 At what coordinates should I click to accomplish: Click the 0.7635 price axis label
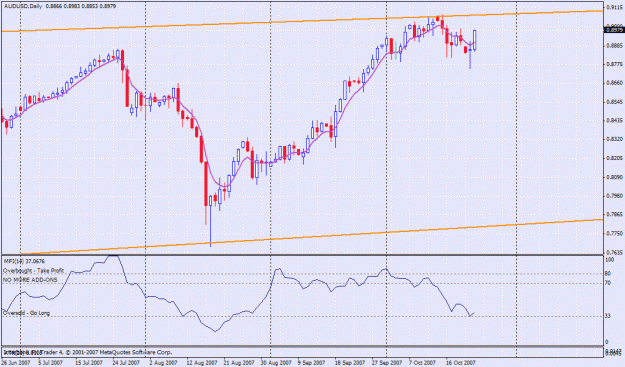pyautogui.click(x=615, y=252)
